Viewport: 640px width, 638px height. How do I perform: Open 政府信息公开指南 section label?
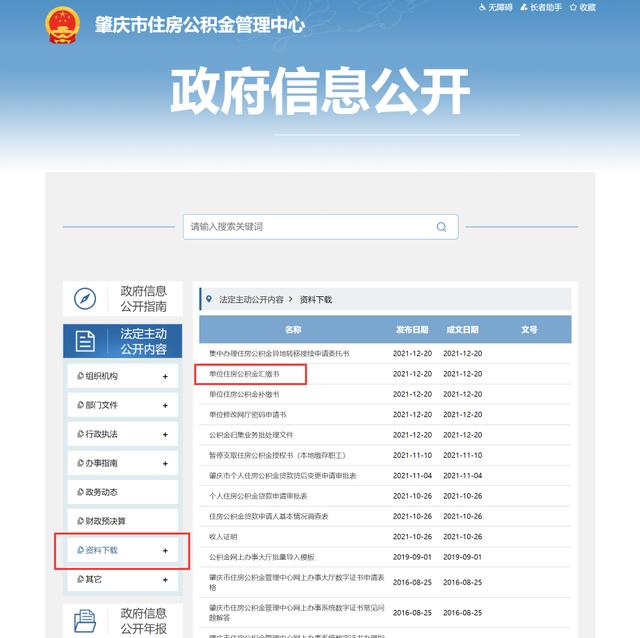(x=143, y=299)
